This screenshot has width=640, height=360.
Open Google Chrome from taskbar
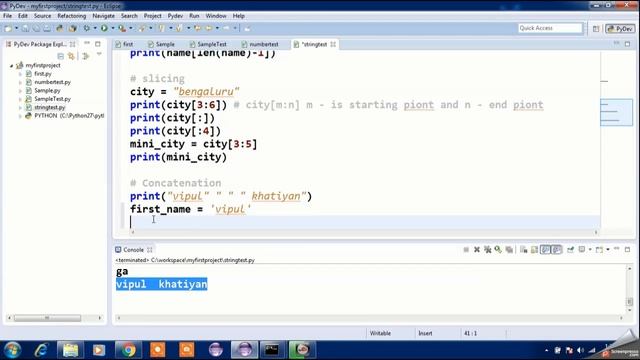(128, 350)
